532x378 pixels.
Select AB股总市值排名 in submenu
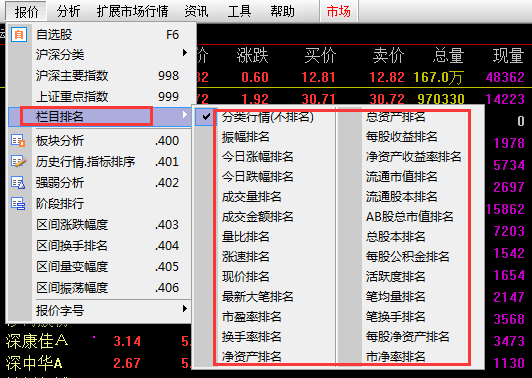(410, 217)
